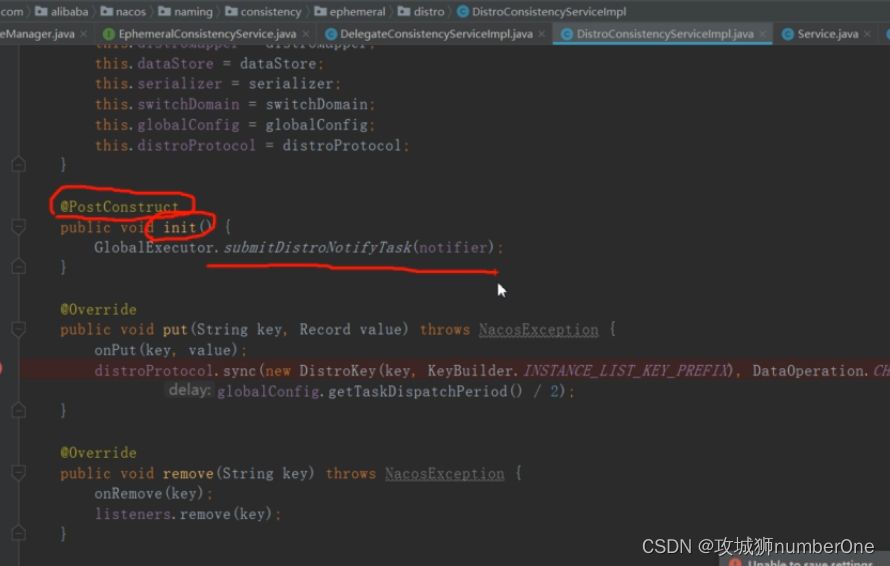
Task: Click the remove method name
Action: pyautogui.click(x=188, y=473)
